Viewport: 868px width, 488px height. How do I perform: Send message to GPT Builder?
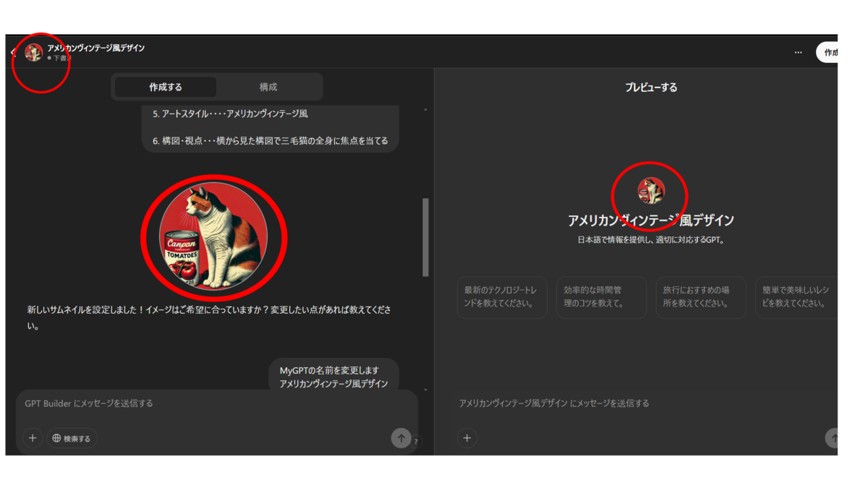[x=401, y=438]
